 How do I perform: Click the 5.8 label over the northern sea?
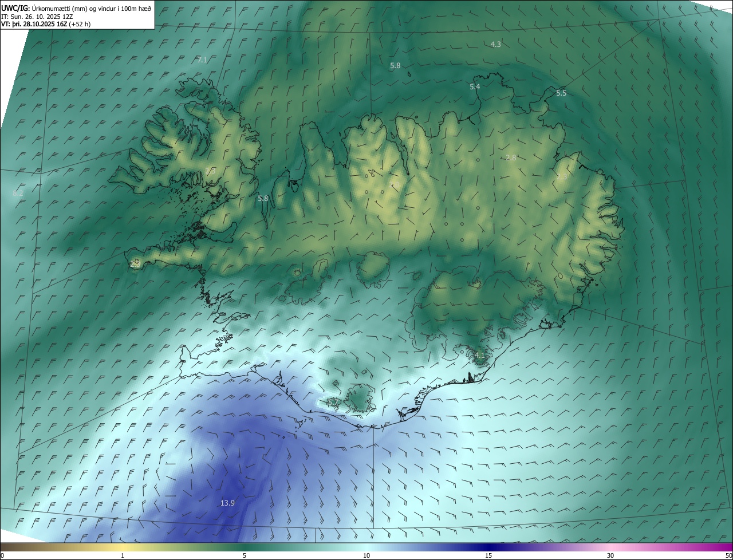point(395,66)
